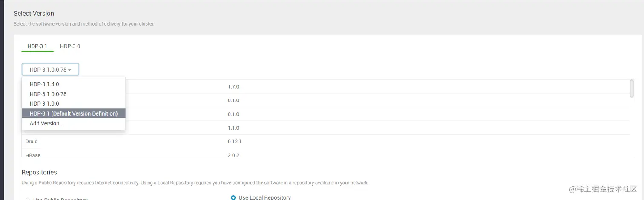Select the Use Local Repository radio button
Screen dimensions: 644x200
click(233, 197)
